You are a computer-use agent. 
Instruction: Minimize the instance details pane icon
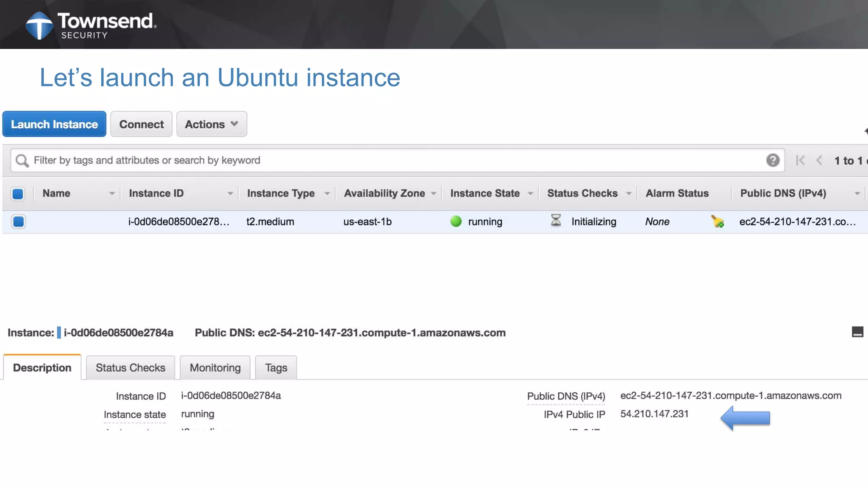[857, 332]
